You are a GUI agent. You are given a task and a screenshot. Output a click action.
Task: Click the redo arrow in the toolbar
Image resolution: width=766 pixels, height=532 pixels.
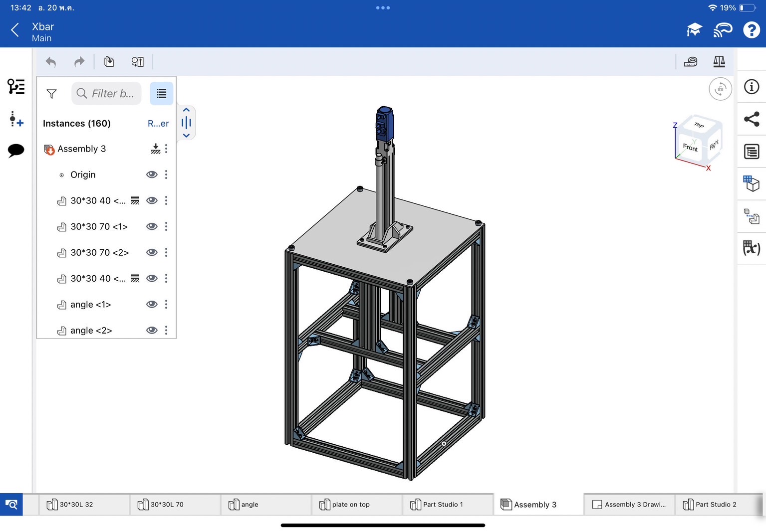pos(79,62)
